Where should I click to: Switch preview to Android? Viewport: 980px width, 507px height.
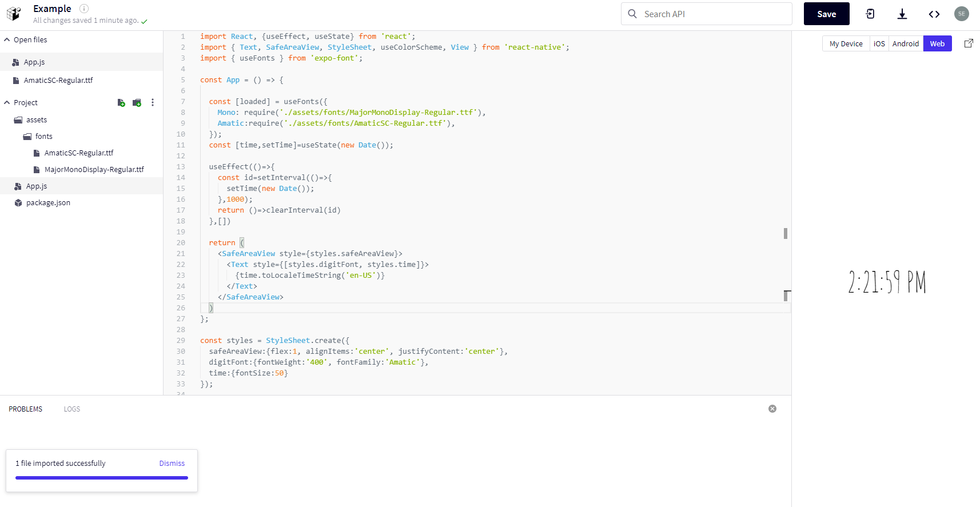click(x=906, y=43)
